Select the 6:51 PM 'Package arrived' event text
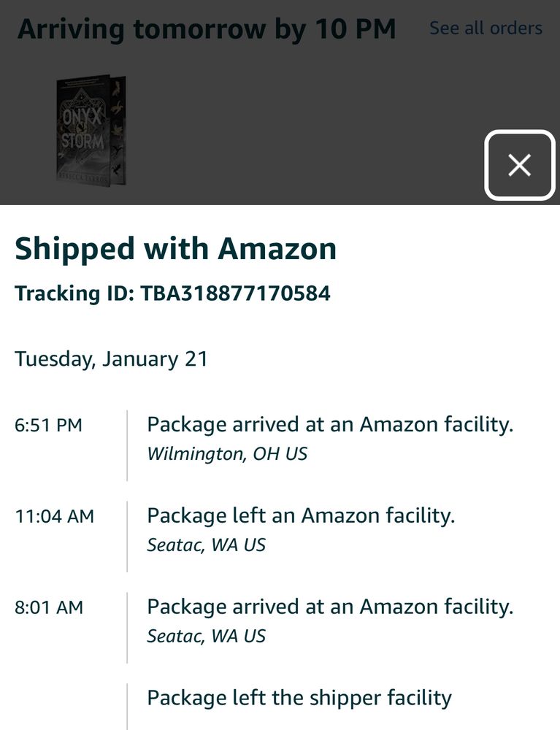Image resolution: width=560 pixels, height=730 pixels. [330, 424]
